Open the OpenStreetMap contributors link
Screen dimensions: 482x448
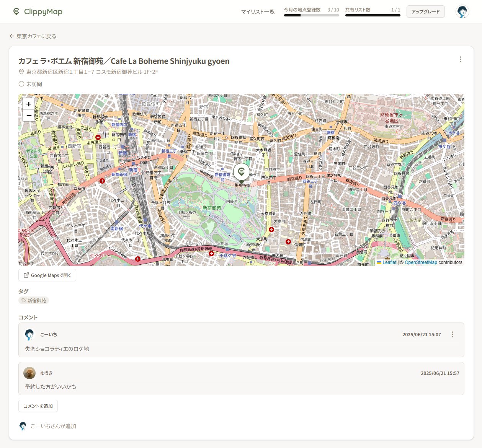420,262
